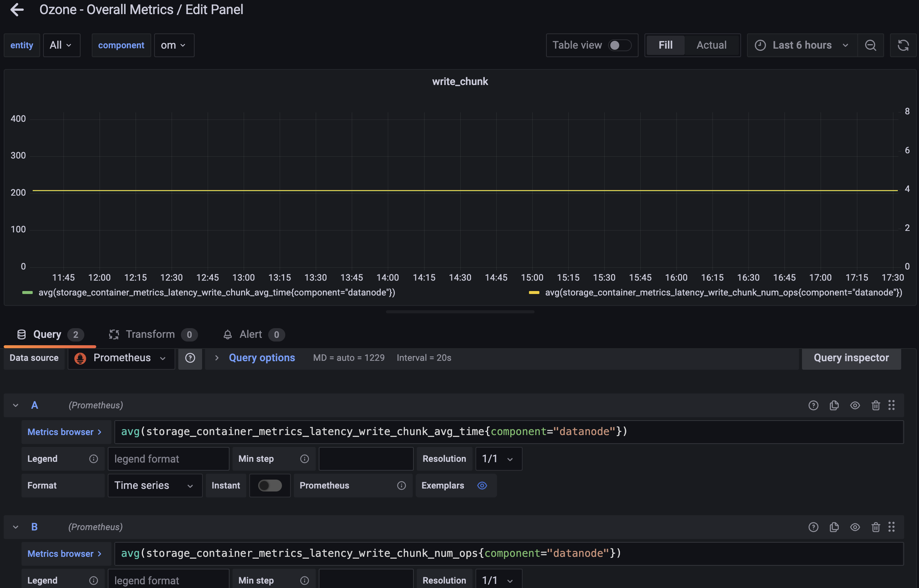Click the refresh dashboard icon
This screenshot has width=919, height=588.
903,45
